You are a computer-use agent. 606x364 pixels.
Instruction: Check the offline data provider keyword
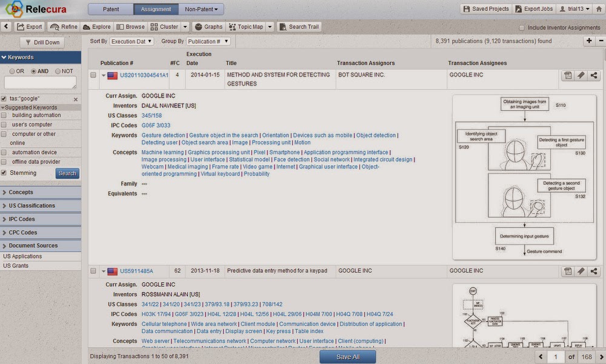click(4, 162)
